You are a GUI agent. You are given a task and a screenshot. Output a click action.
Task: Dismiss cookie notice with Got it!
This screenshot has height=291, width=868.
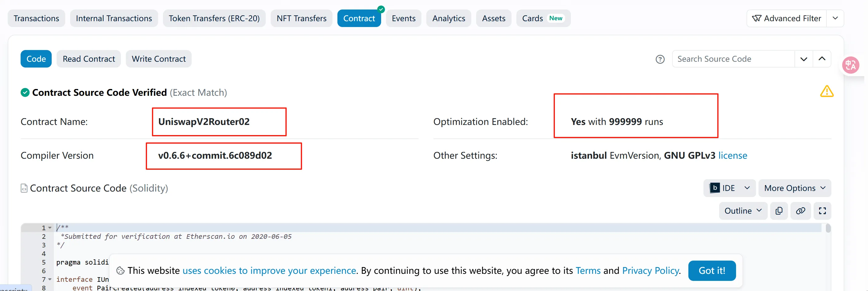click(x=712, y=270)
